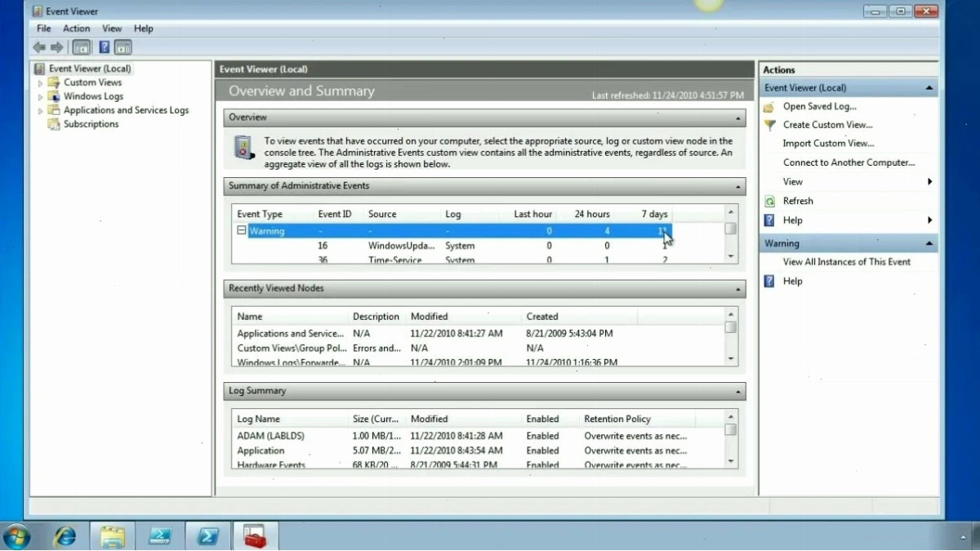Image resolution: width=980 pixels, height=551 pixels.
Task: Click Help icon under Event Viewer (Local) actions
Action: tap(769, 220)
